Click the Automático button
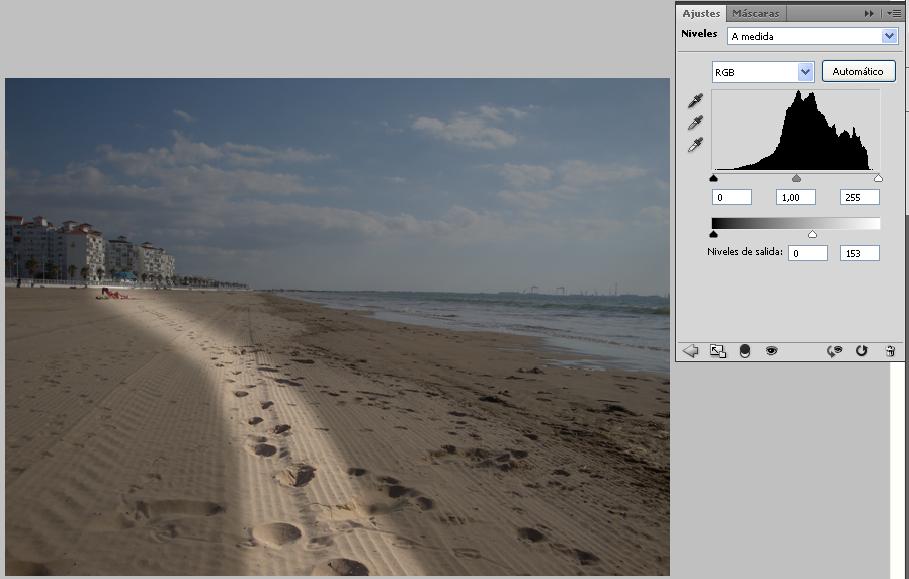The image size is (909, 579). click(x=858, y=72)
